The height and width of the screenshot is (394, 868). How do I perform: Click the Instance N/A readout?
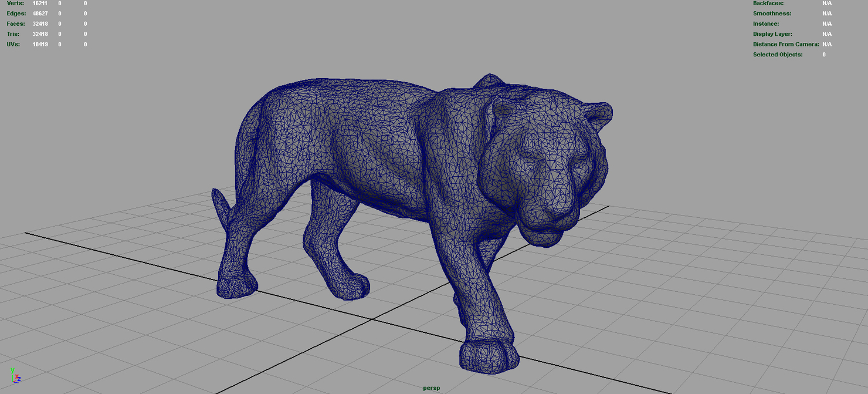coord(826,23)
